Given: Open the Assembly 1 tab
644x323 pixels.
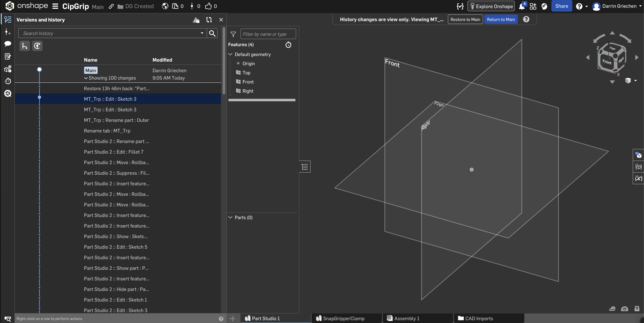Looking at the screenshot, I should point(407,318).
